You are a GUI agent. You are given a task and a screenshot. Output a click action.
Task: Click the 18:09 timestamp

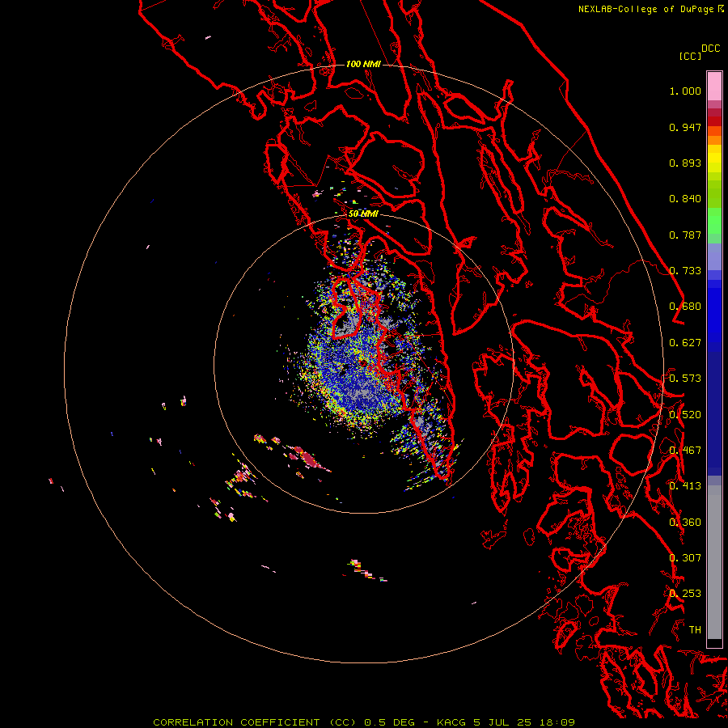click(x=557, y=722)
